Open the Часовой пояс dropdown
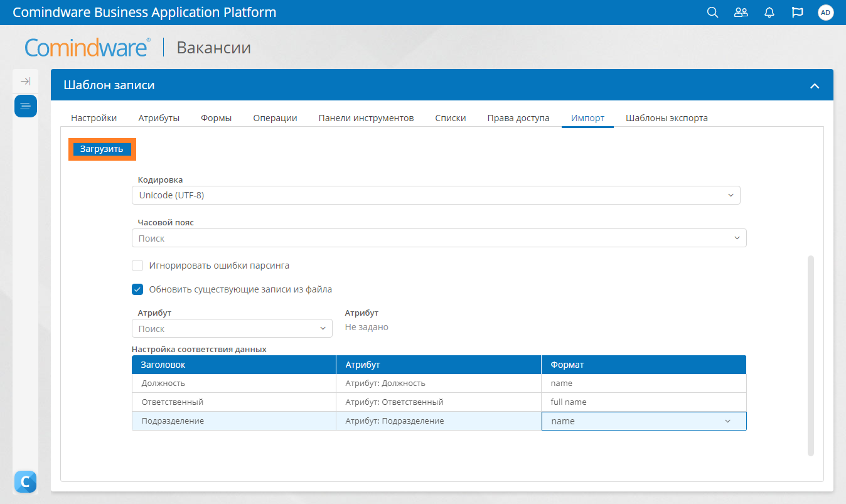 (x=439, y=239)
